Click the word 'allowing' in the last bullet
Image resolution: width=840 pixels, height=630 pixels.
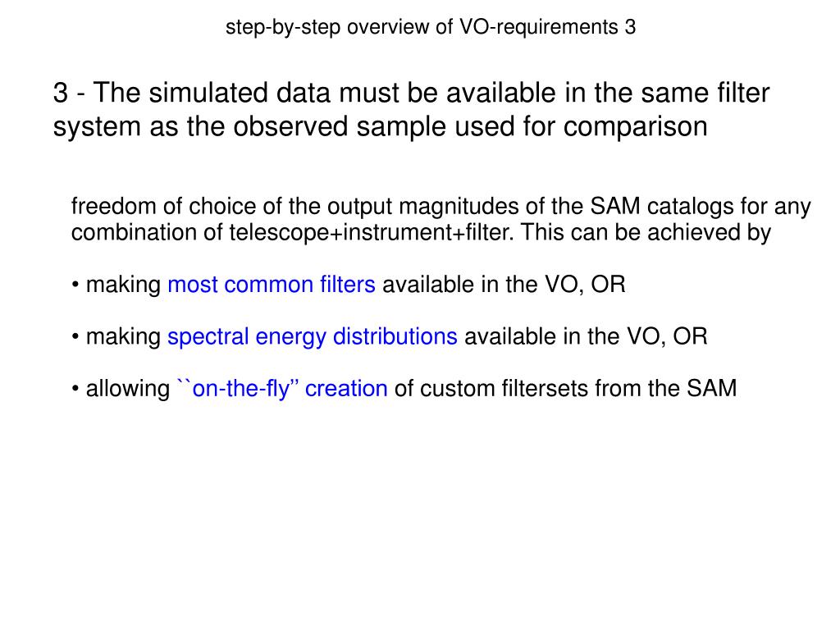127,388
